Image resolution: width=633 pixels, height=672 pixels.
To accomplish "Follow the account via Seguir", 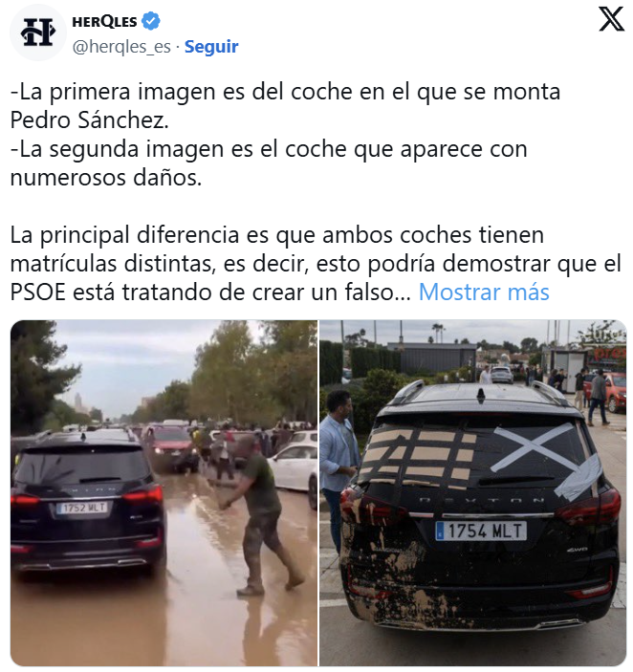I will pos(211,46).
